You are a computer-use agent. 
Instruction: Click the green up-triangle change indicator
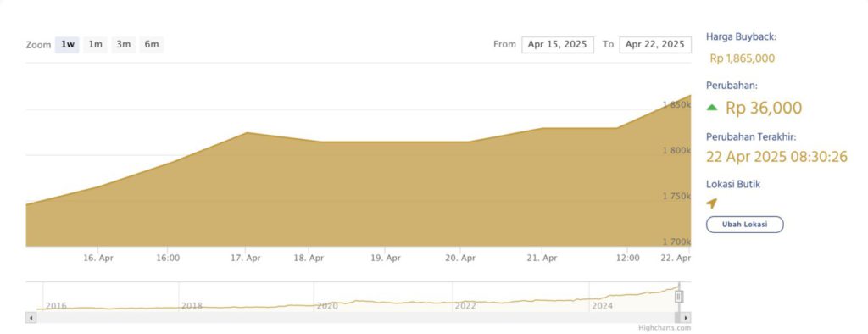(712, 108)
